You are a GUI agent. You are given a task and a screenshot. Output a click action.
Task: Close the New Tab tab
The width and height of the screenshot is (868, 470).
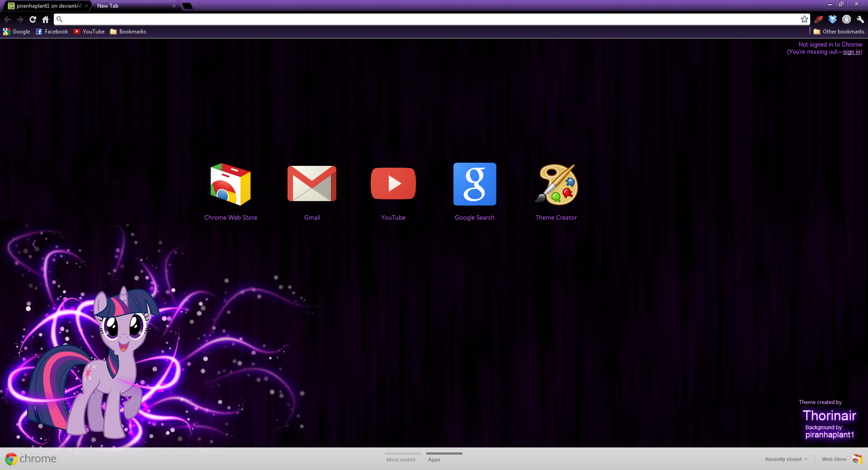174,6
